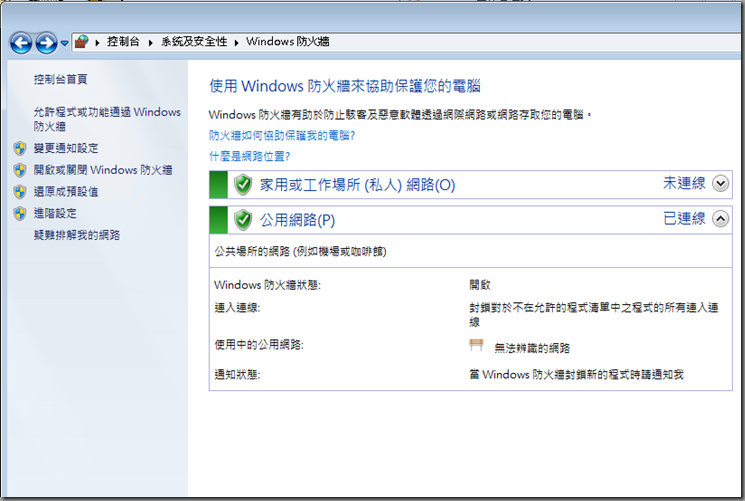Click the 開啟 firewall state value
Viewport: 745px width, 501px height.
pos(480,285)
